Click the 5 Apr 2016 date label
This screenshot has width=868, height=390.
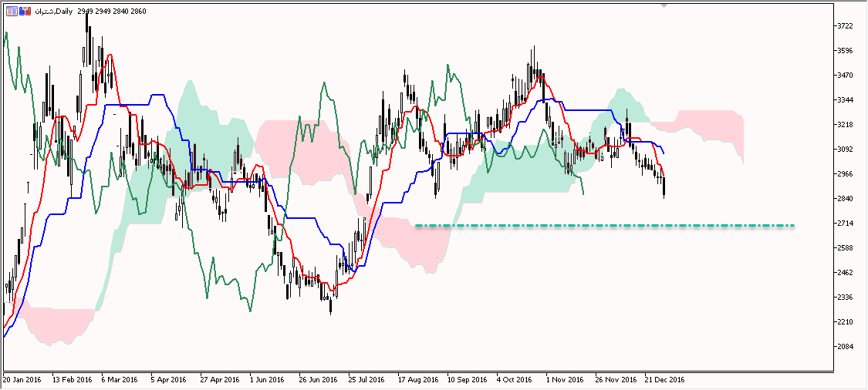point(169,380)
